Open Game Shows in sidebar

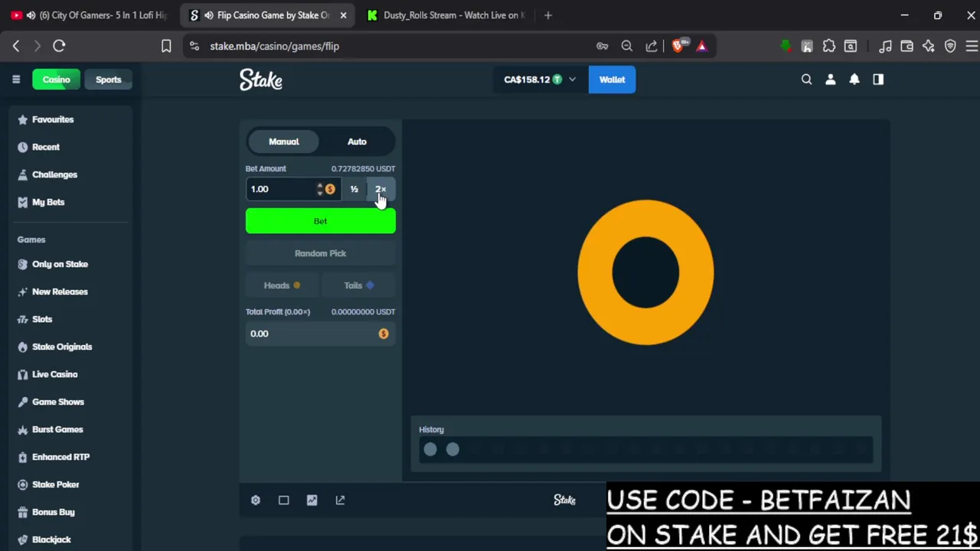(x=58, y=402)
